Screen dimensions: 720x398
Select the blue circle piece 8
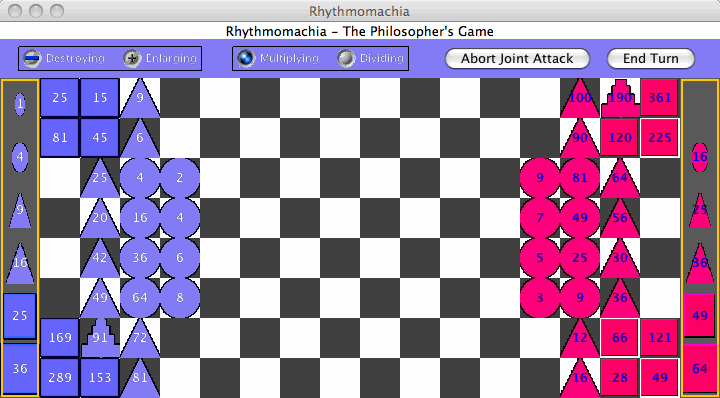[180, 297]
